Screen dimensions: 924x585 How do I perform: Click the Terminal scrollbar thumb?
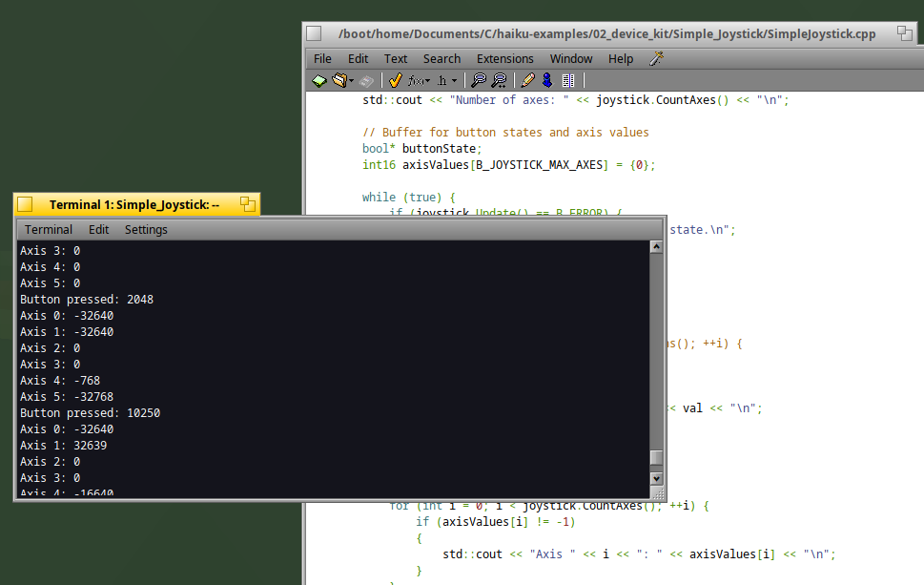[656, 458]
